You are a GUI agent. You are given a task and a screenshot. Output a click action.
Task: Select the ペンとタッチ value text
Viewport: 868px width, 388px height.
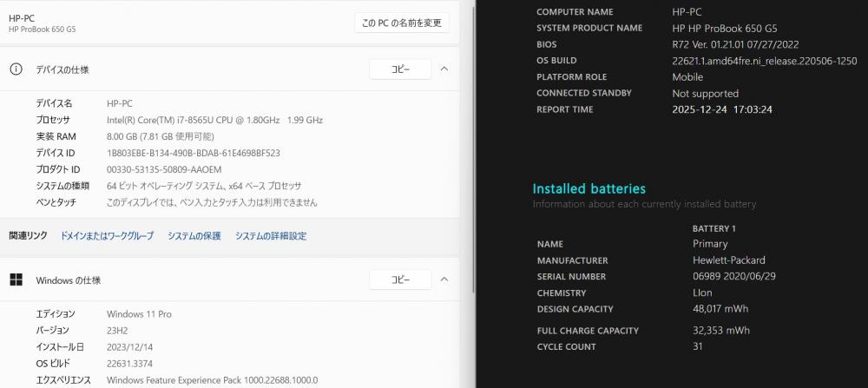(212, 202)
